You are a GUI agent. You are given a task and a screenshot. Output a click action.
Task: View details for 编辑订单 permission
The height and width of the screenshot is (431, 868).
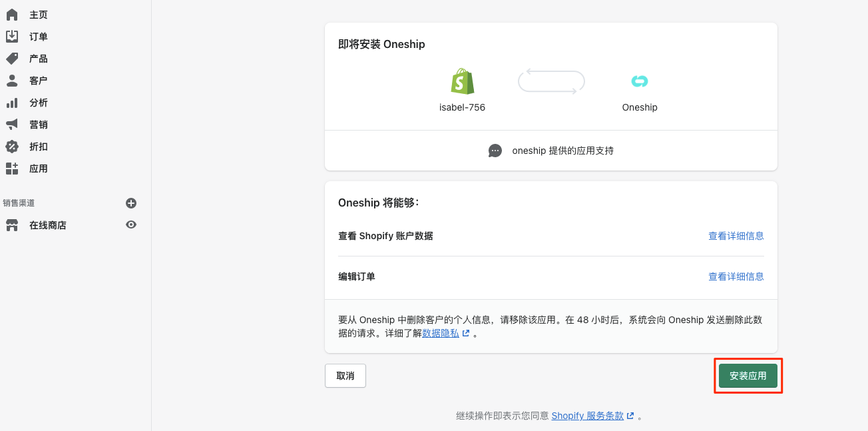(736, 276)
